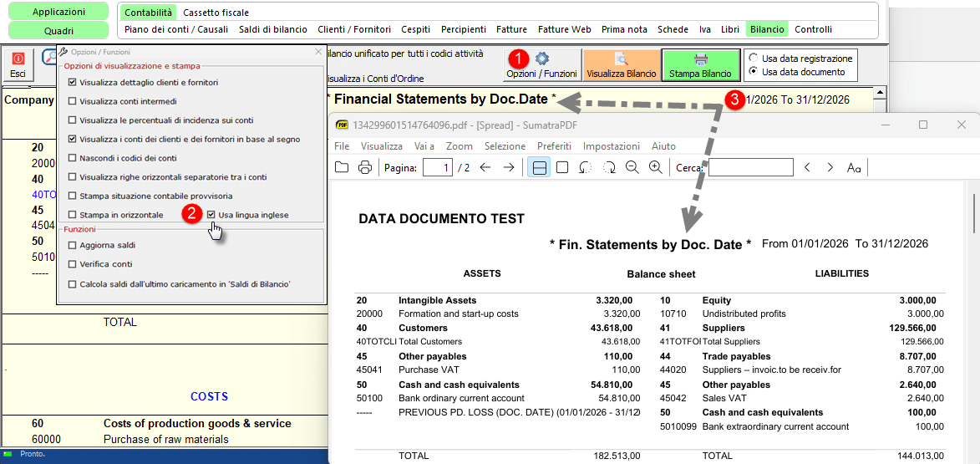Open Piano dei conti / Causali
The height and width of the screenshot is (464, 980).
(176, 29)
